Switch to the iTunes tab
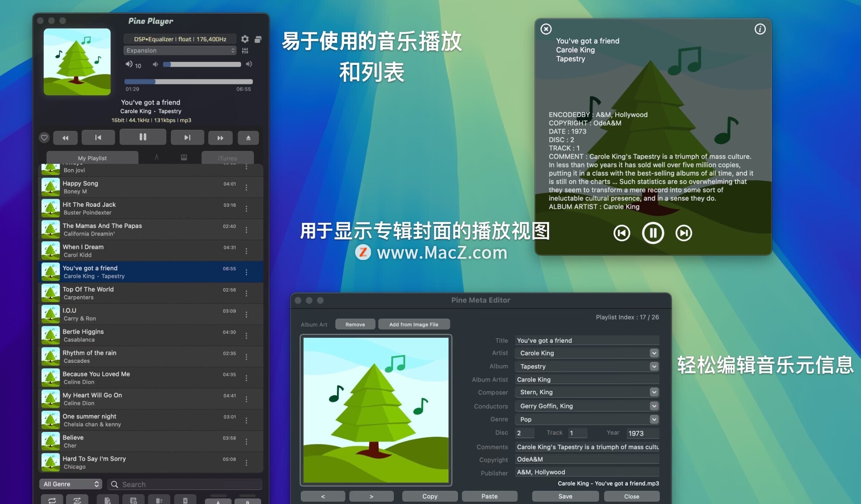The width and height of the screenshot is (861, 504). [x=227, y=158]
